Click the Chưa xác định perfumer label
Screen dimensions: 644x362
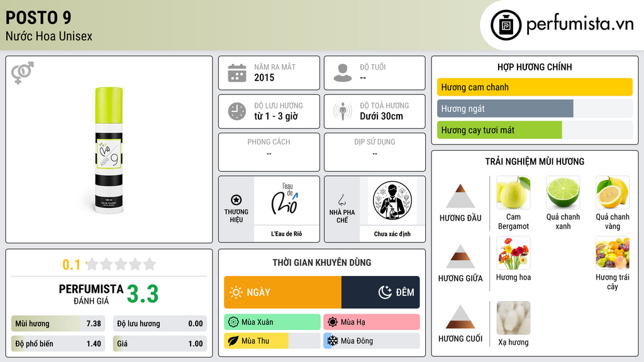point(392,234)
